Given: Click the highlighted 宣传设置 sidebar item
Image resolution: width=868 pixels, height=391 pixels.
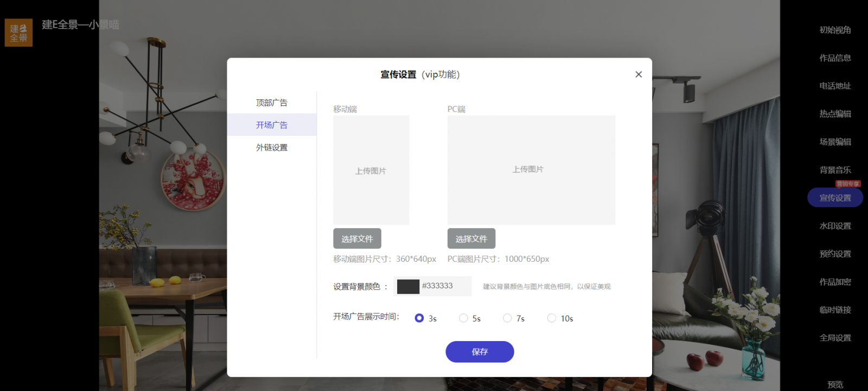Looking at the screenshot, I should pyautogui.click(x=835, y=198).
